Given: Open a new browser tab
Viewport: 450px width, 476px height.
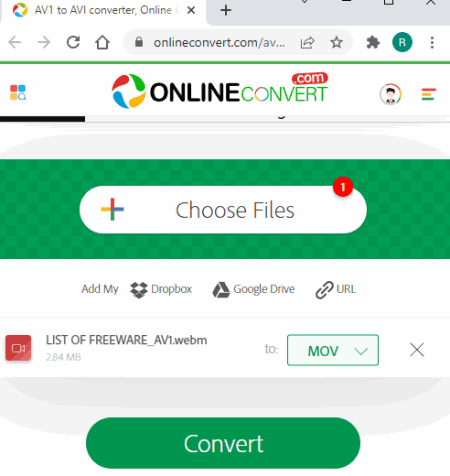Looking at the screenshot, I should tap(226, 10).
